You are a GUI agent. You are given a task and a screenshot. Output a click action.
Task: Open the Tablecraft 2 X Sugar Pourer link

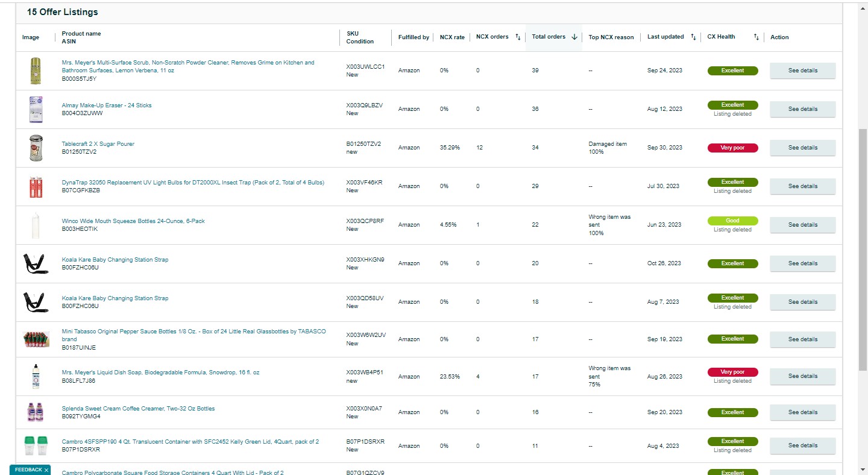coord(98,144)
